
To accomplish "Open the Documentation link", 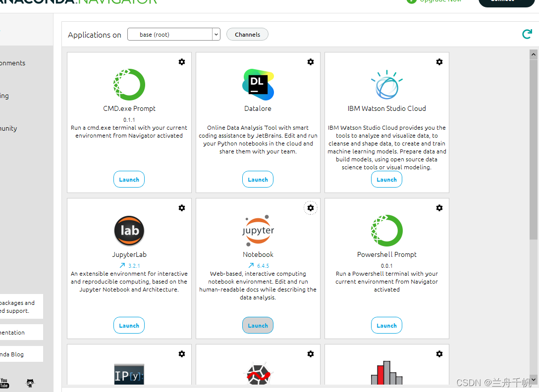I will pos(21,332).
